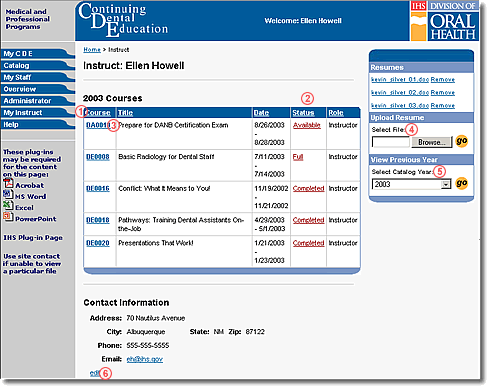Open the PowerPoint plug-in text link
Screen dimensions: 488x387
click(x=36, y=219)
